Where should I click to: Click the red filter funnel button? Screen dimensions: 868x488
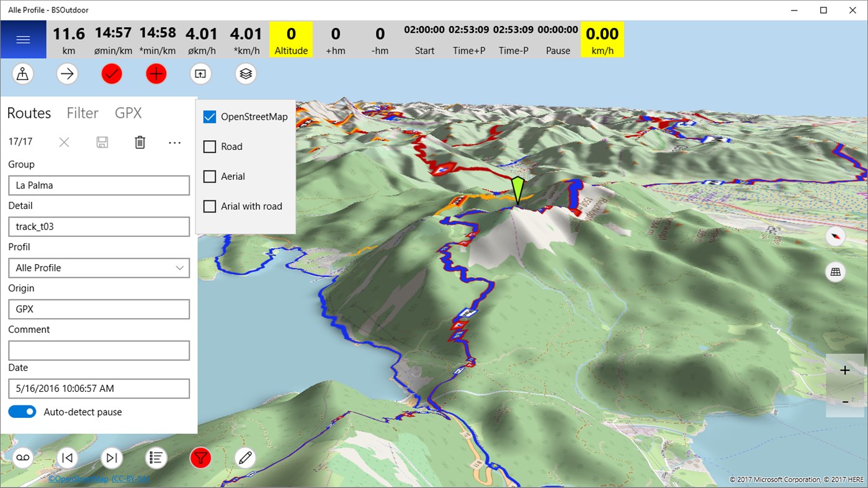pyautogui.click(x=200, y=458)
